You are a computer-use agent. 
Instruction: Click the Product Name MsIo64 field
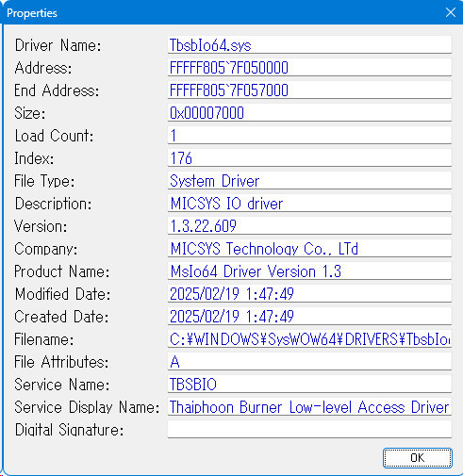pyautogui.click(x=309, y=271)
